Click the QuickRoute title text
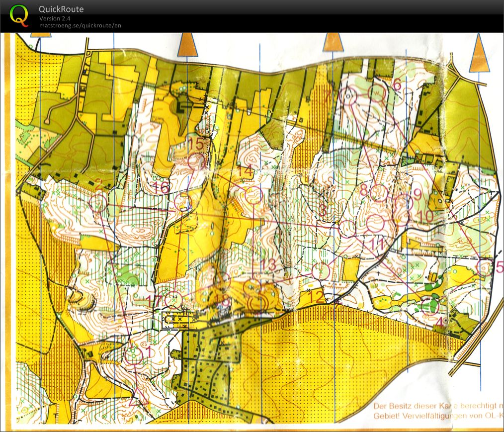Viewport: 504px width, 432px height. pyautogui.click(x=61, y=9)
